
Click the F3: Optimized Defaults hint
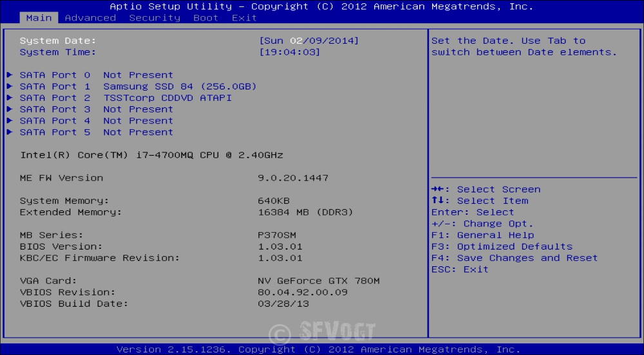point(502,247)
